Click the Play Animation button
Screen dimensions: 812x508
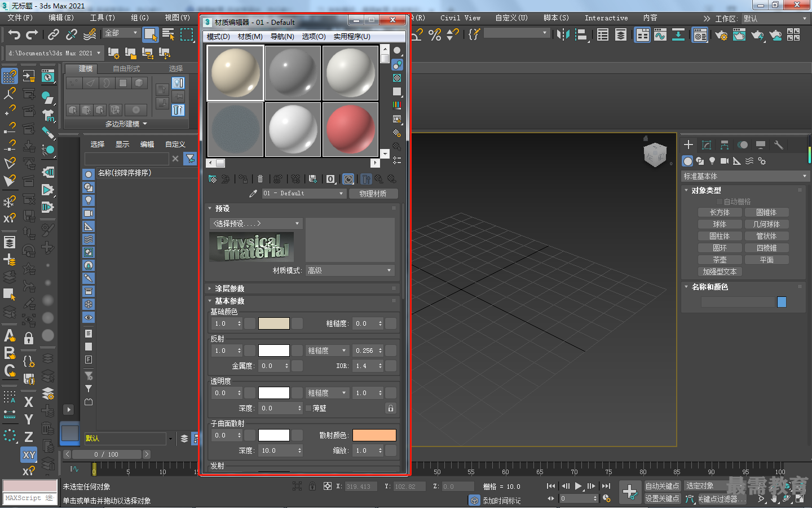point(578,486)
